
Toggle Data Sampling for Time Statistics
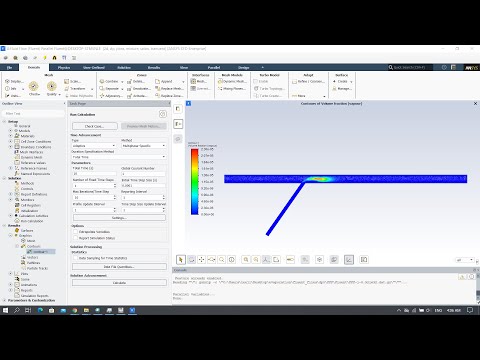[x=75, y=258]
